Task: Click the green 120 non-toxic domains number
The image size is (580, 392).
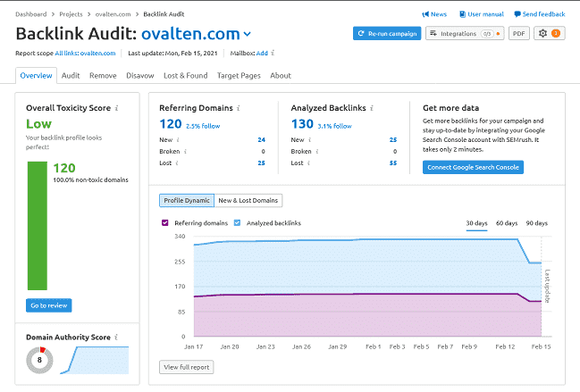Action: (x=64, y=168)
